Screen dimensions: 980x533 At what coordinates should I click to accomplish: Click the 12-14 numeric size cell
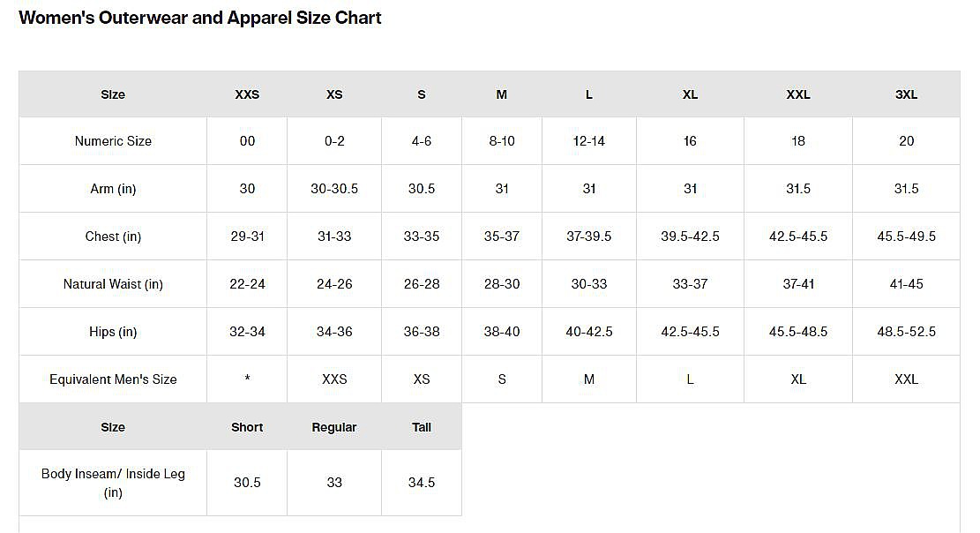tap(589, 141)
